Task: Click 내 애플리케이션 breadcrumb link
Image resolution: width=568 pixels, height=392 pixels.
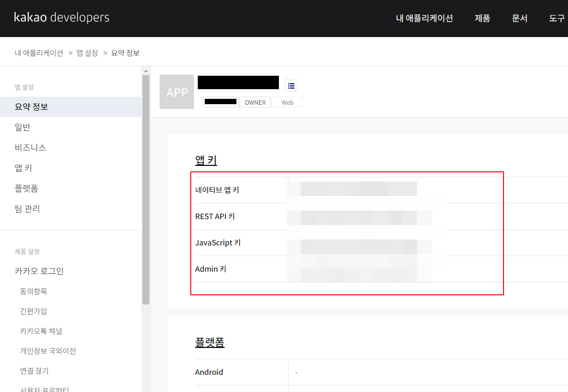Action: pos(39,53)
